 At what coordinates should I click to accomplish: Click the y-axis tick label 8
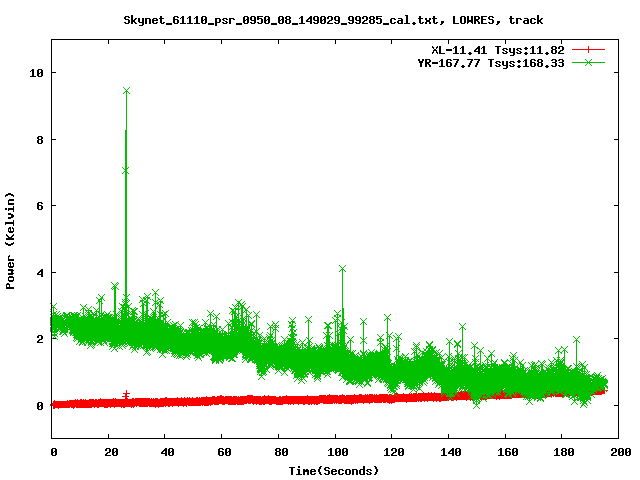click(40, 140)
